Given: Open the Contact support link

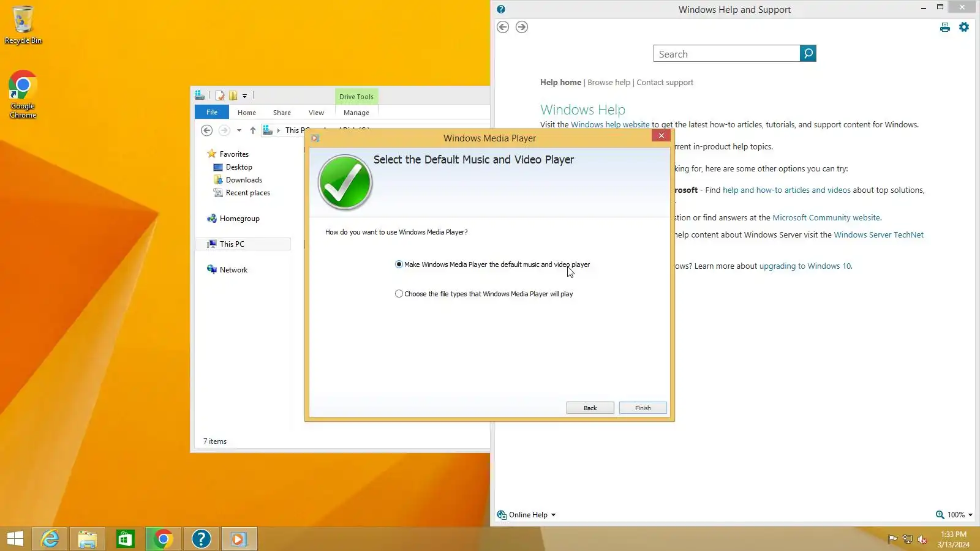Looking at the screenshot, I should (x=665, y=83).
